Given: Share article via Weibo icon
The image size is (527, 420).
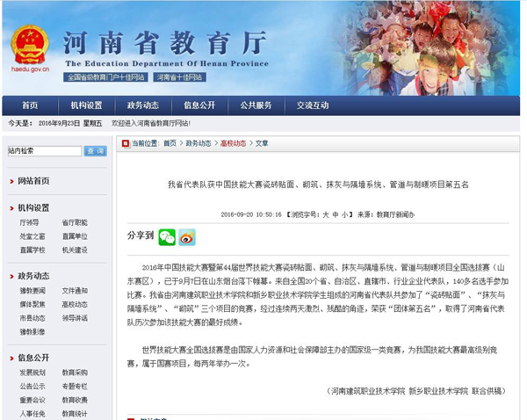Looking at the screenshot, I should (x=187, y=236).
